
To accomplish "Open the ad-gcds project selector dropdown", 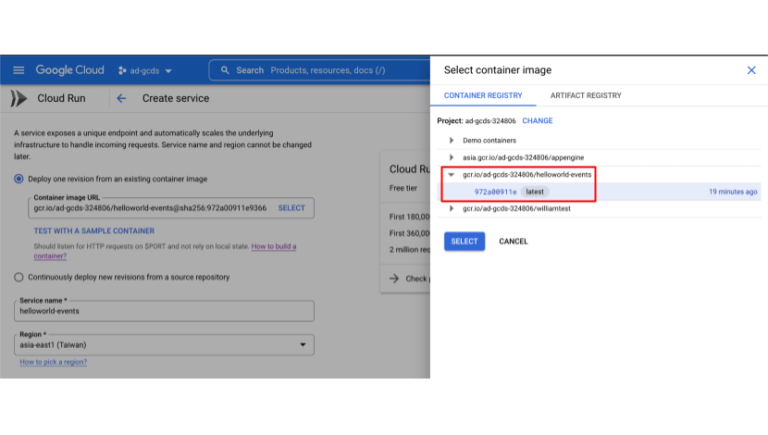I will [145, 71].
